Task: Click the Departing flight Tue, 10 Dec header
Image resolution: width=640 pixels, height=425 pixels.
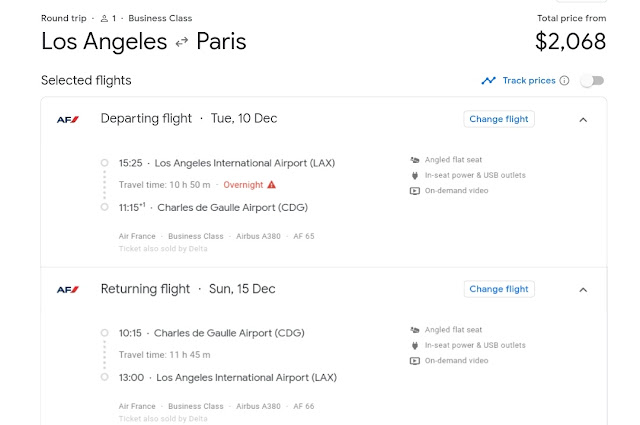Action: [189, 119]
